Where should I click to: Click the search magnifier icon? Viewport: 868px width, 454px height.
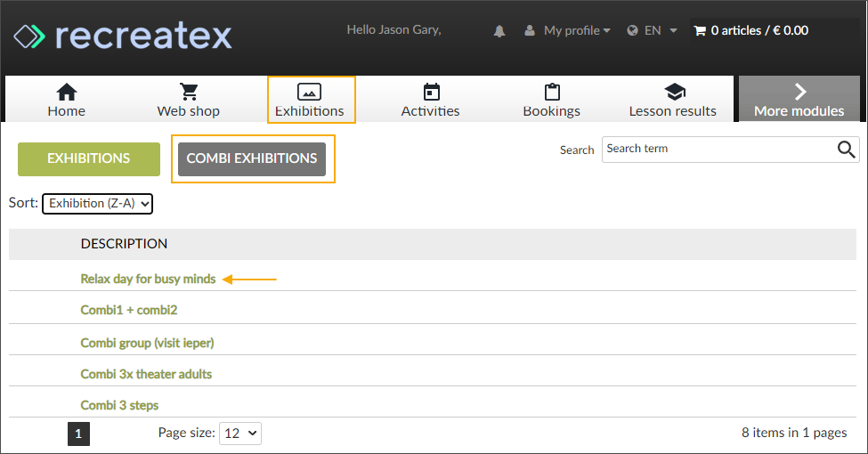click(x=846, y=149)
